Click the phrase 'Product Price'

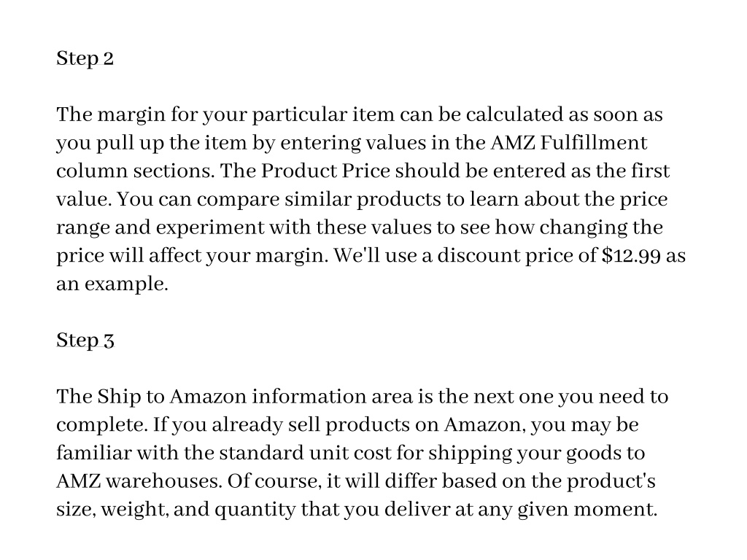point(325,171)
